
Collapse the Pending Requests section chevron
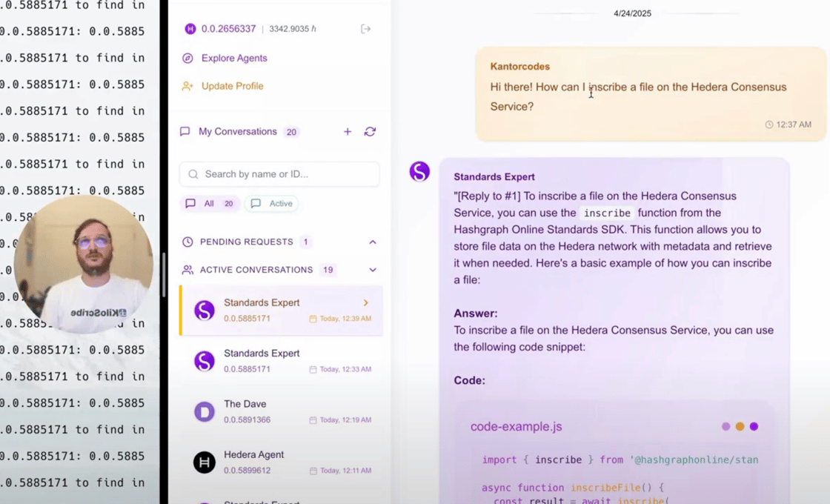(373, 242)
